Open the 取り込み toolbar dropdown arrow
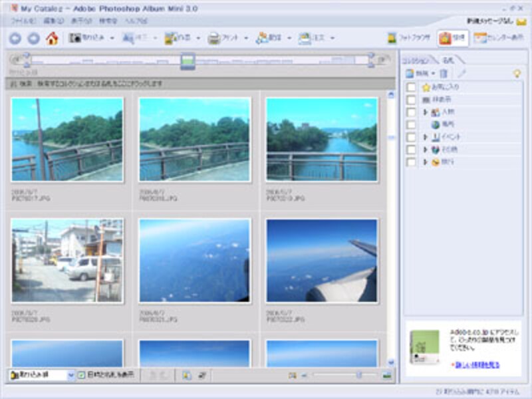Screen dimensions: 532x399 pyautogui.click(x=112, y=38)
